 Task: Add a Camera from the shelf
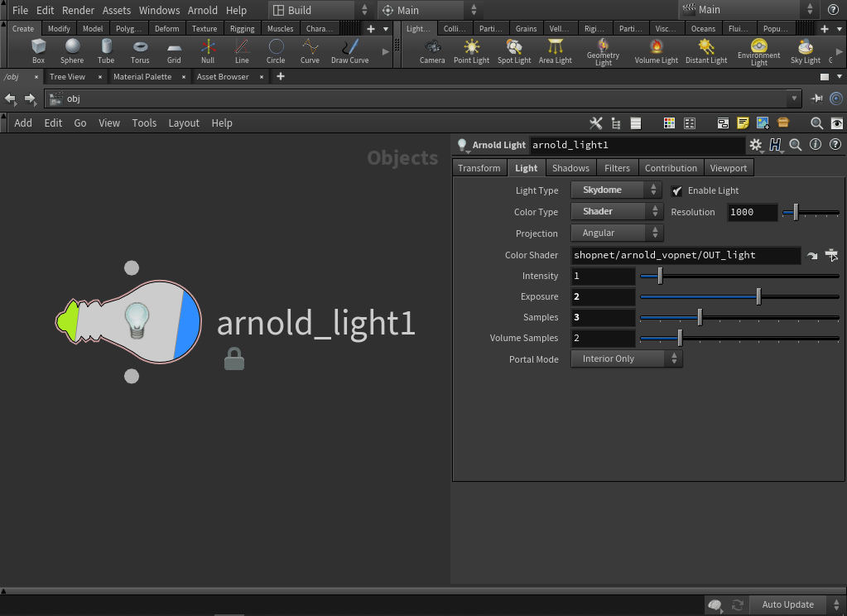[432, 51]
